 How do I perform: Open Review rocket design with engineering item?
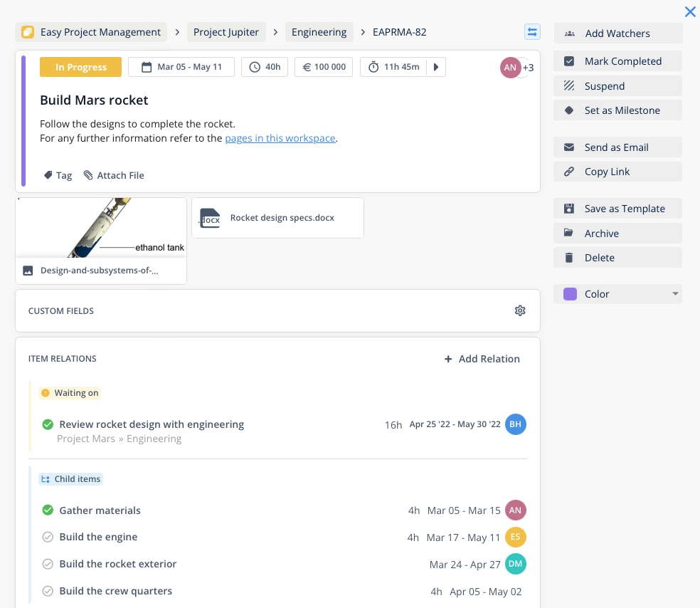152,424
